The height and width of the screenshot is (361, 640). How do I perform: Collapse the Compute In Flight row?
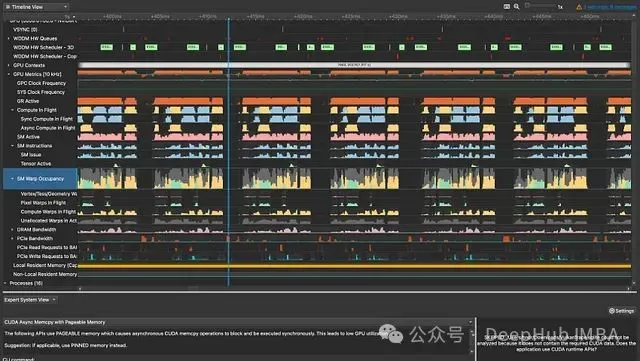click(x=12, y=110)
